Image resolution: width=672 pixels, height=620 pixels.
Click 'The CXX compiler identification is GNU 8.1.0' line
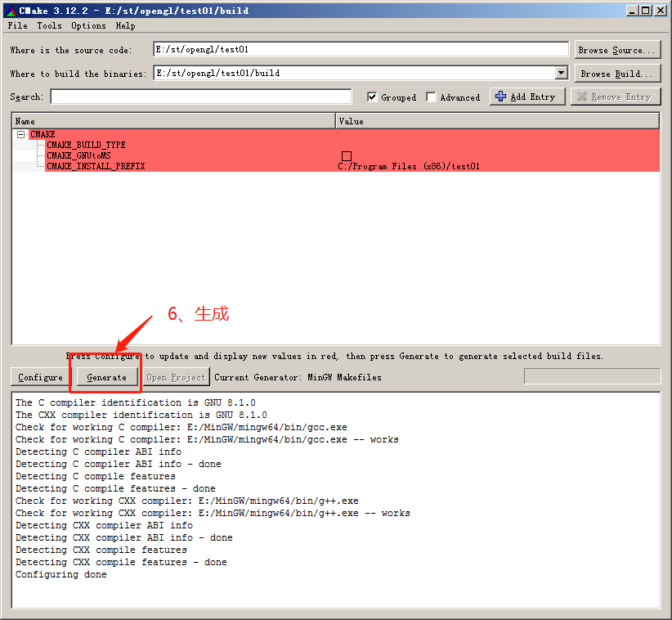141,415
